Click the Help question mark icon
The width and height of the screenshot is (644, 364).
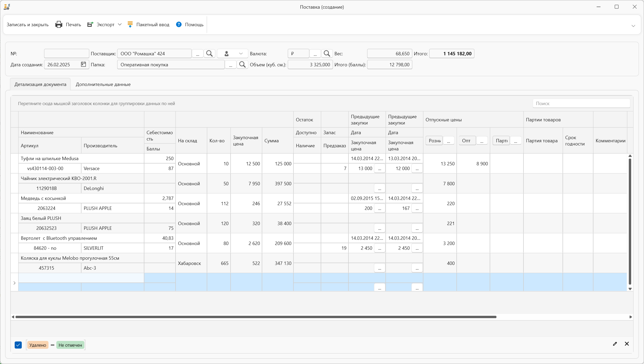179,25
